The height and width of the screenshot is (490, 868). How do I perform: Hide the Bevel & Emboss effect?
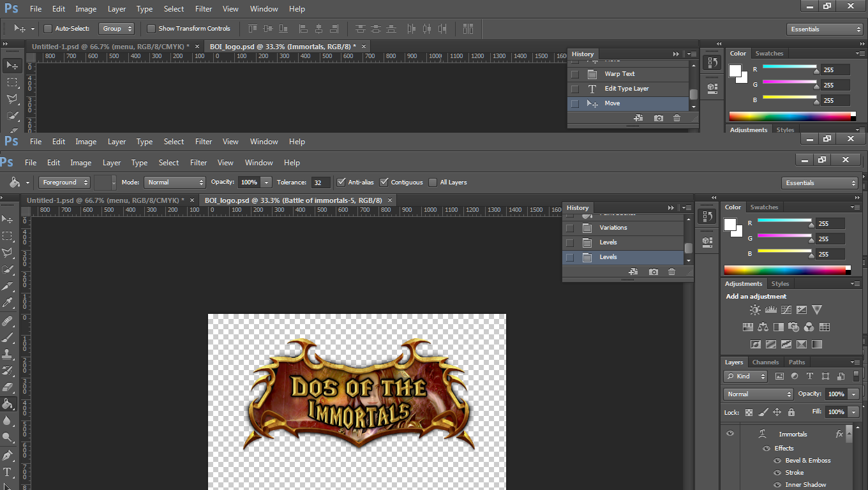click(x=777, y=461)
